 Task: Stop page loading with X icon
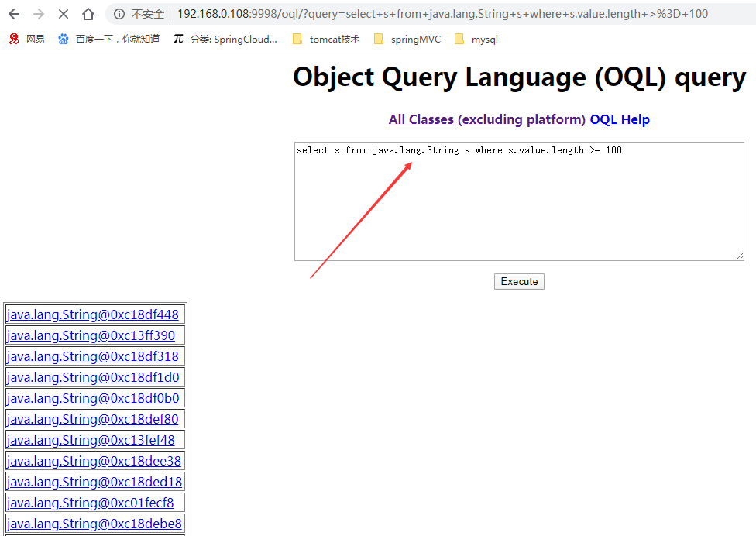tap(64, 14)
